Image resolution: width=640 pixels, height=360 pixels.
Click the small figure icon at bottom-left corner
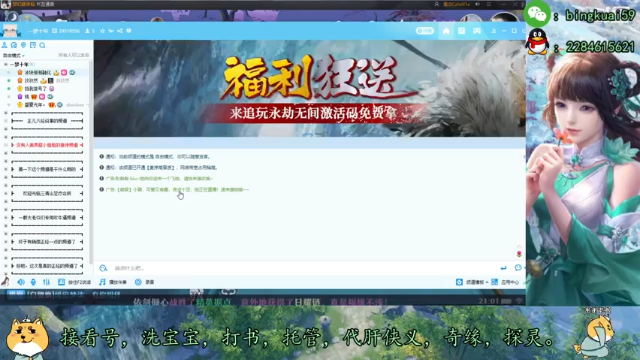(x=5, y=281)
